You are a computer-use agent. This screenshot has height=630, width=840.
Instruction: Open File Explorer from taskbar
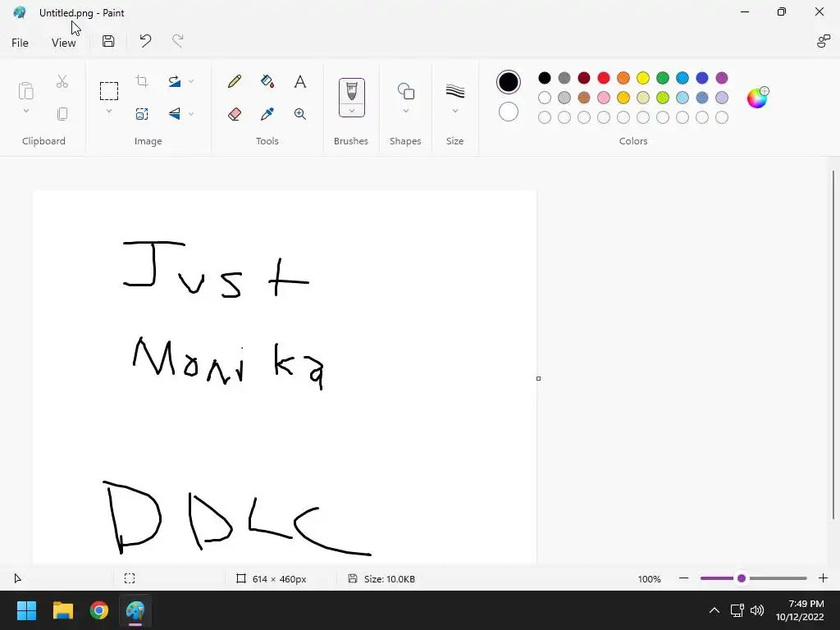point(62,610)
